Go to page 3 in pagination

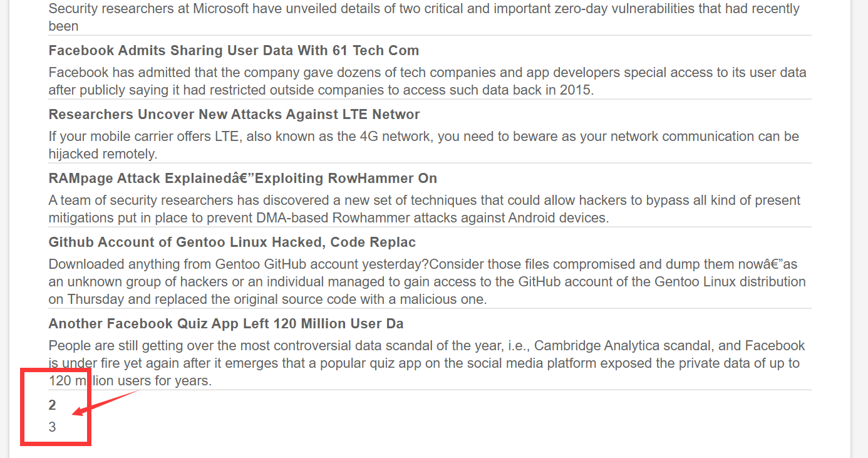(53, 427)
